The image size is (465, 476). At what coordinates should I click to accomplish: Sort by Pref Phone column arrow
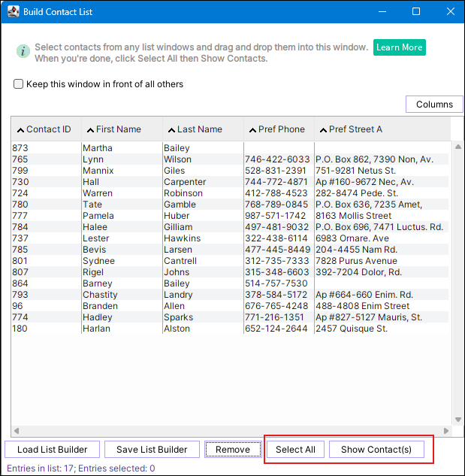tap(252, 130)
